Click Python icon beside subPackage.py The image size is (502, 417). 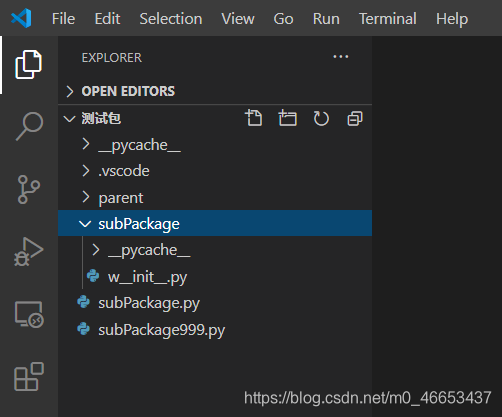click(x=83, y=302)
